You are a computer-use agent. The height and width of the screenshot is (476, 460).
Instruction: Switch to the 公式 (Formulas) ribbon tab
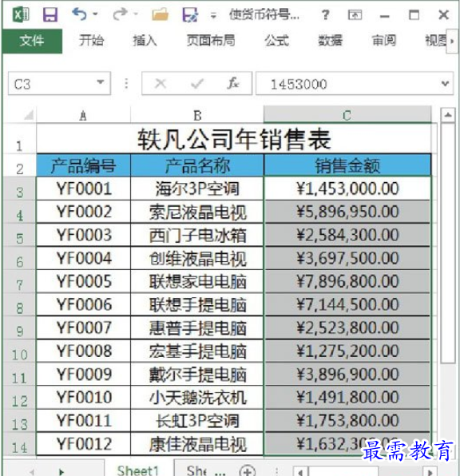point(276,41)
